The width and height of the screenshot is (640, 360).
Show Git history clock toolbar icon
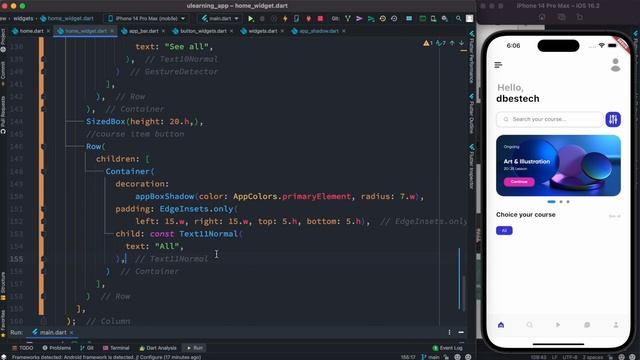(383, 18)
